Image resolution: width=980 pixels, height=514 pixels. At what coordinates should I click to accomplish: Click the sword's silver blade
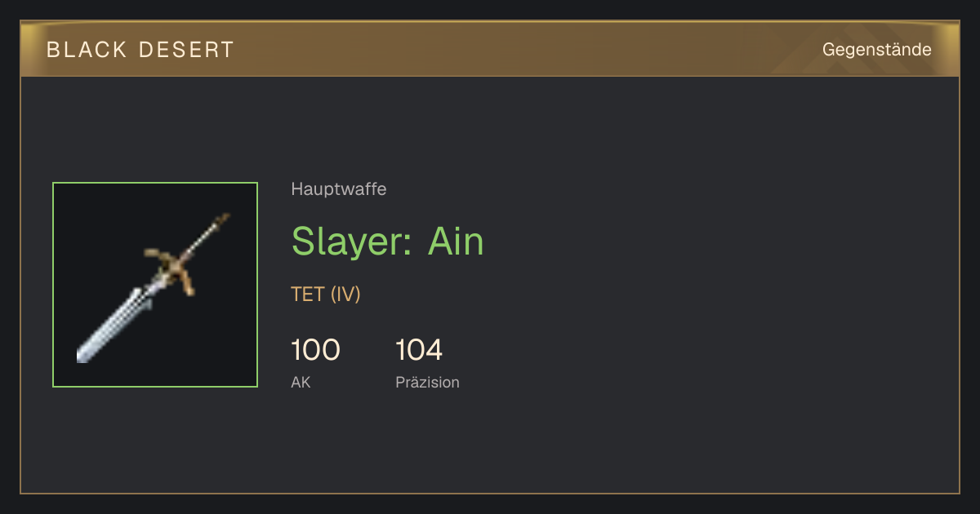(114, 323)
